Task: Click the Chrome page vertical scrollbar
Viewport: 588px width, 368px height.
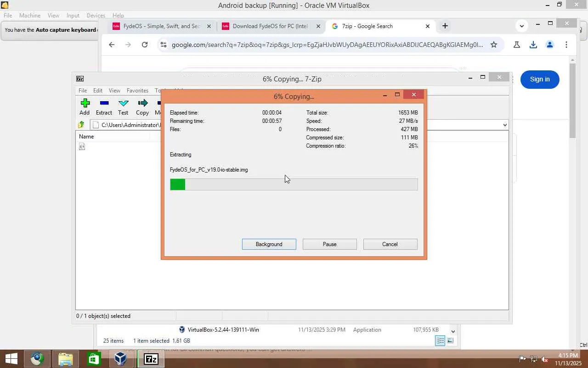Action: (x=572, y=100)
